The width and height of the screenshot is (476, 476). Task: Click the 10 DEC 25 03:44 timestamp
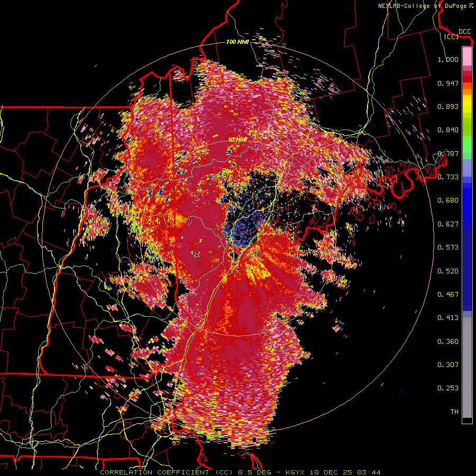pyautogui.click(x=345, y=472)
